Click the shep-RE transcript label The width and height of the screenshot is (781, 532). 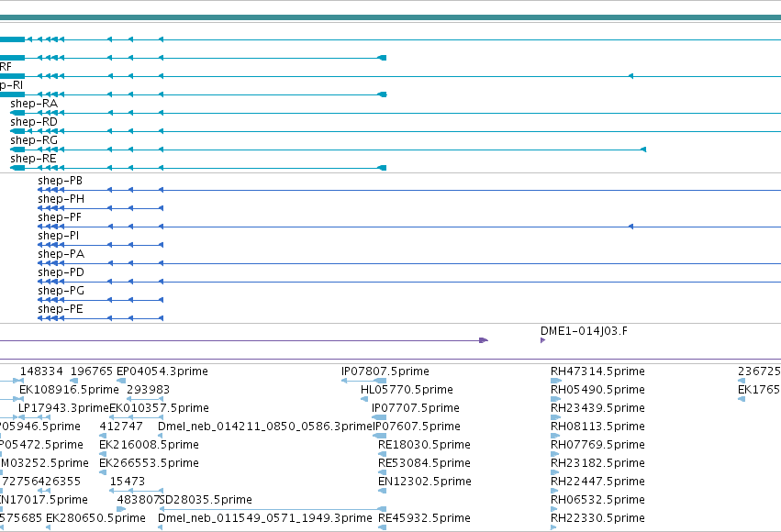(33, 159)
